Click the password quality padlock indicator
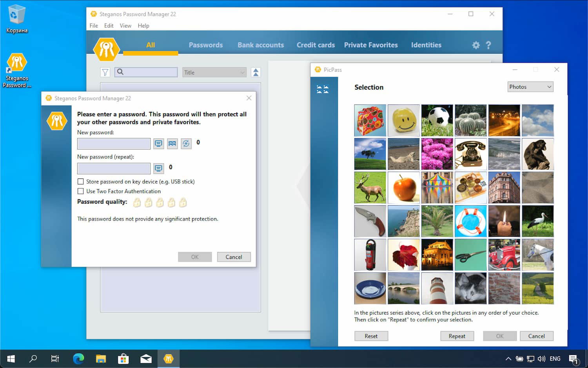This screenshot has width=588, height=368. [x=160, y=202]
